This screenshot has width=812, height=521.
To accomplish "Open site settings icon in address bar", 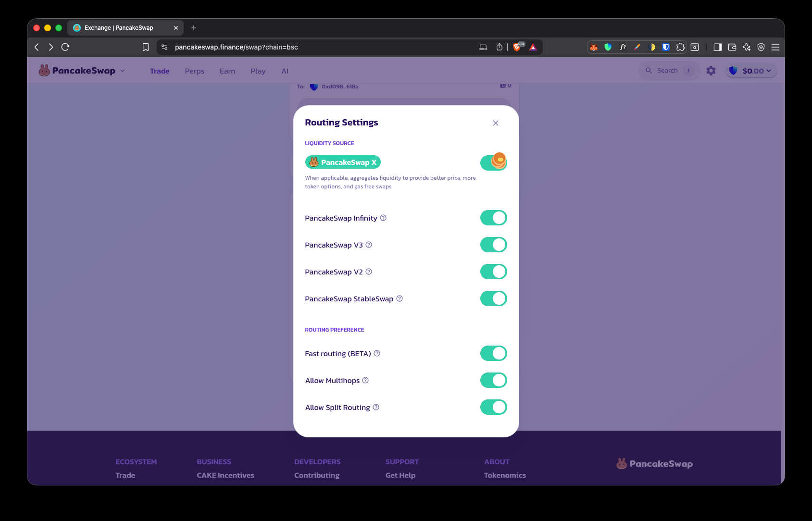I will coord(164,47).
